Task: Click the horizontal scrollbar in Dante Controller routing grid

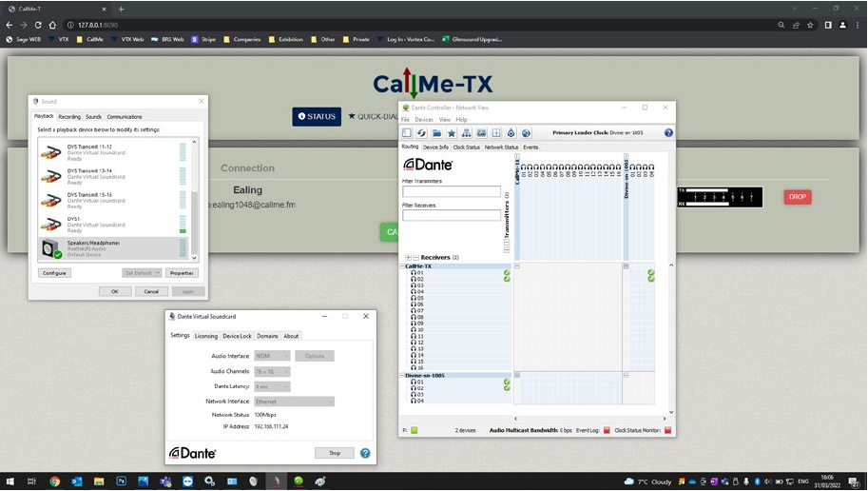Action: coord(590,419)
